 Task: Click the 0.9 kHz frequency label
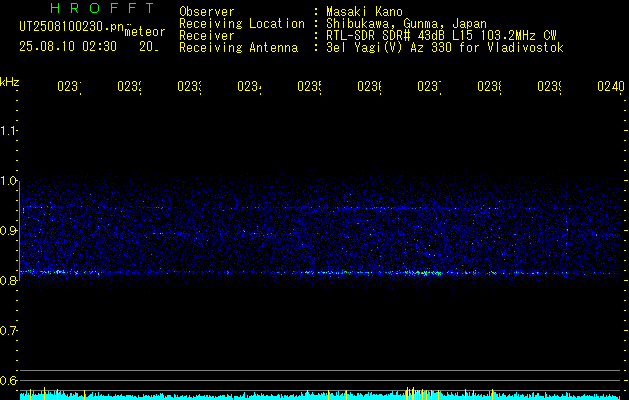8,231
